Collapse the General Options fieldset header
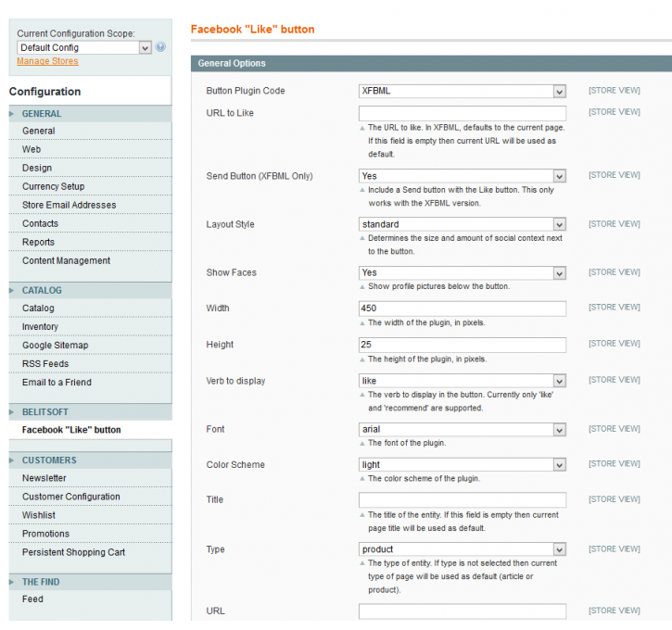Image resolution: width=672 pixels, height=630 pixels. pyautogui.click(x=431, y=63)
